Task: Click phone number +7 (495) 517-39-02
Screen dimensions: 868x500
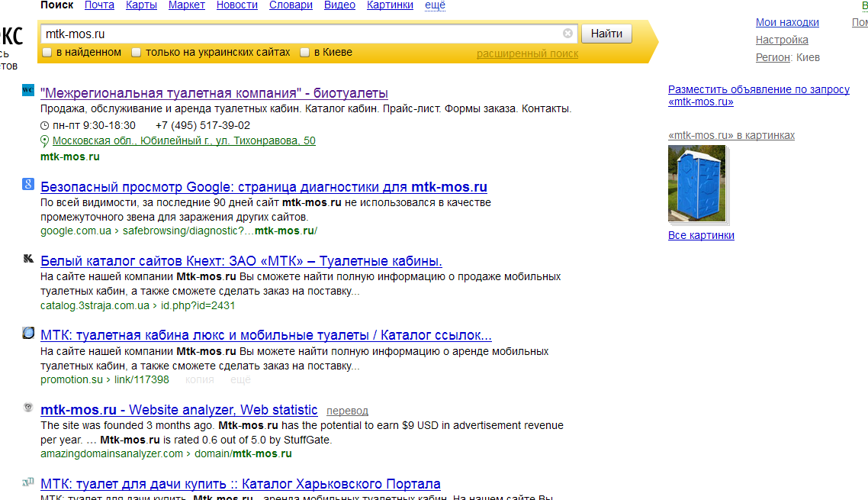Action: pyautogui.click(x=203, y=126)
